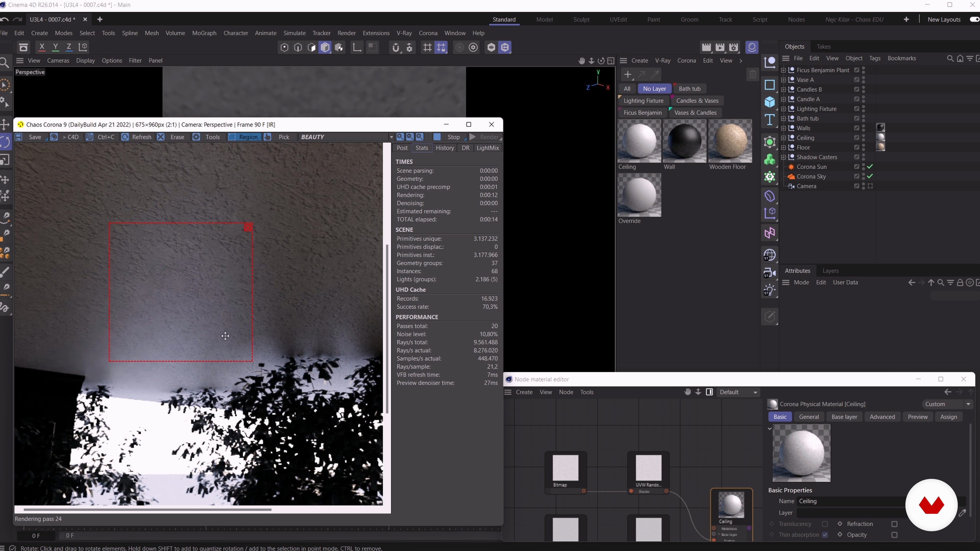Open the Base layer tab of material

[x=844, y=417]
